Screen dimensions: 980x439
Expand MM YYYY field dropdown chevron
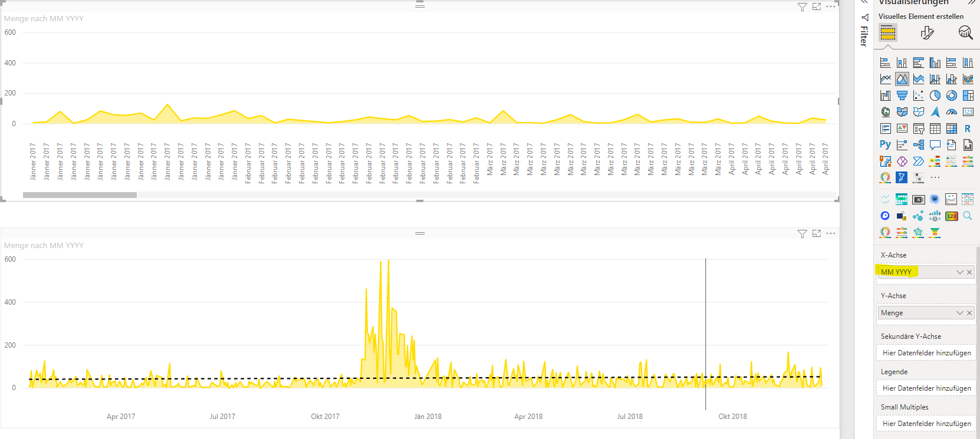(960, 272)
